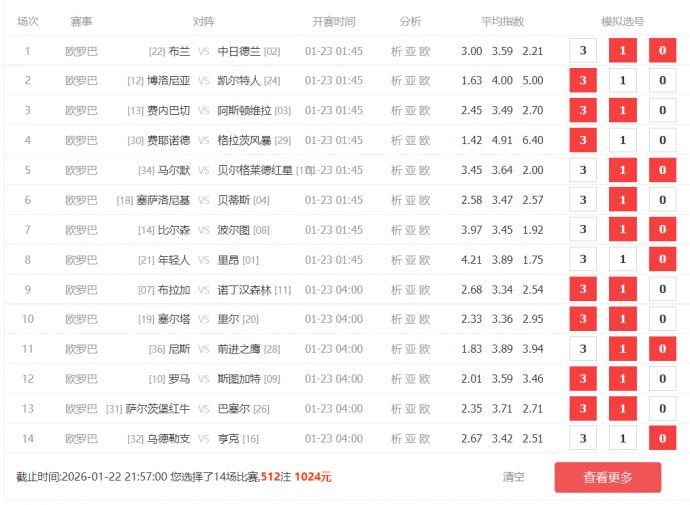
Task: Click the 平均指数 column header
Action: pyautogui.click(x=502, y=21)
